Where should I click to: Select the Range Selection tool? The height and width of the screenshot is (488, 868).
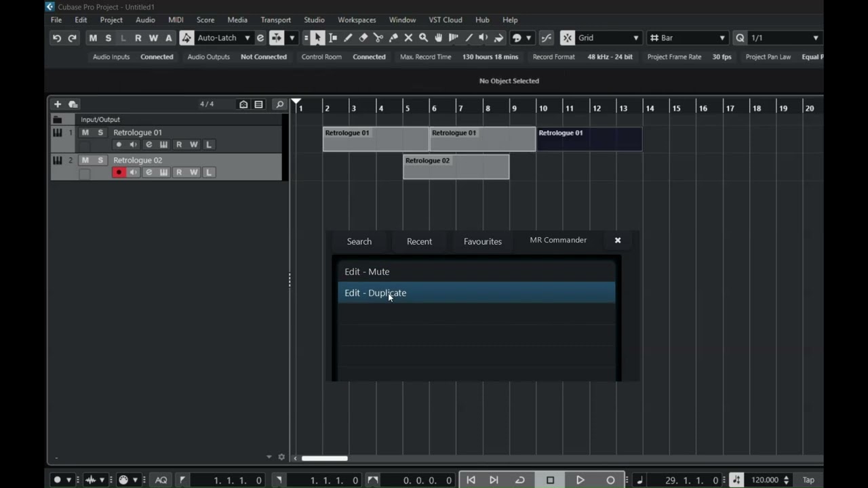click(x=333, y=38)
